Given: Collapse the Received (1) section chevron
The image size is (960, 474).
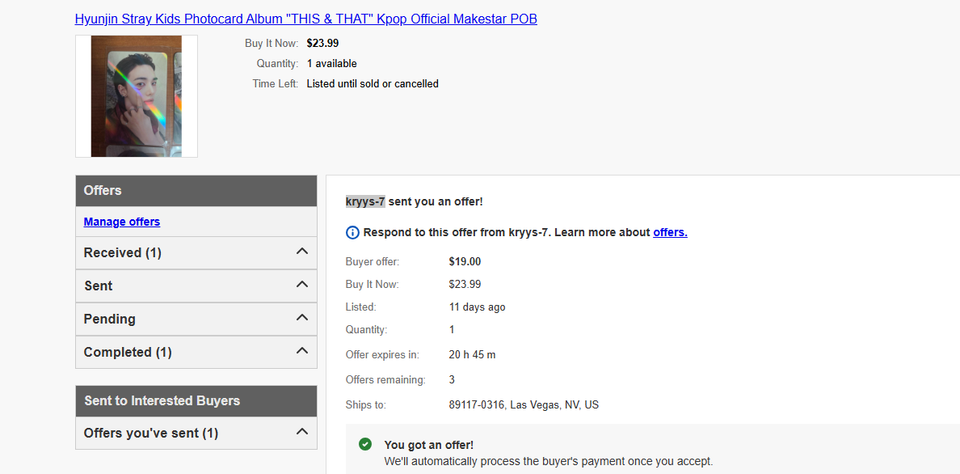Looking at the screenshot, I should pos(302,251).
